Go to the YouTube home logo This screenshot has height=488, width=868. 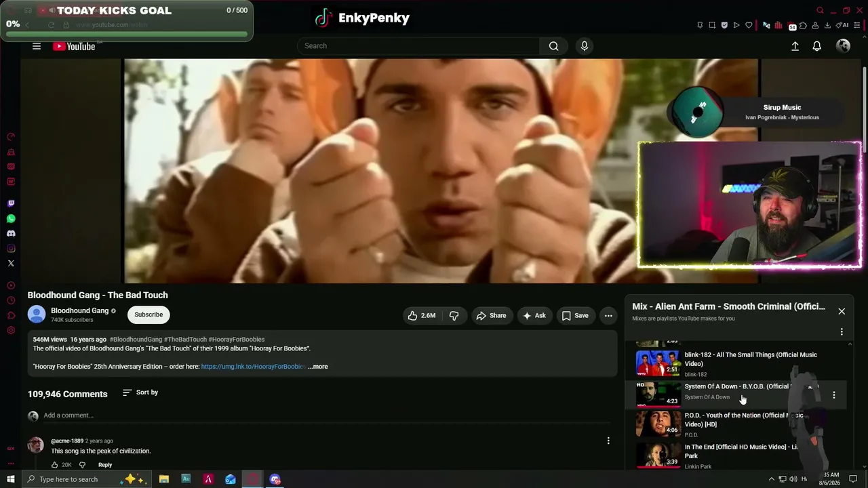click(x=74, y=46)
